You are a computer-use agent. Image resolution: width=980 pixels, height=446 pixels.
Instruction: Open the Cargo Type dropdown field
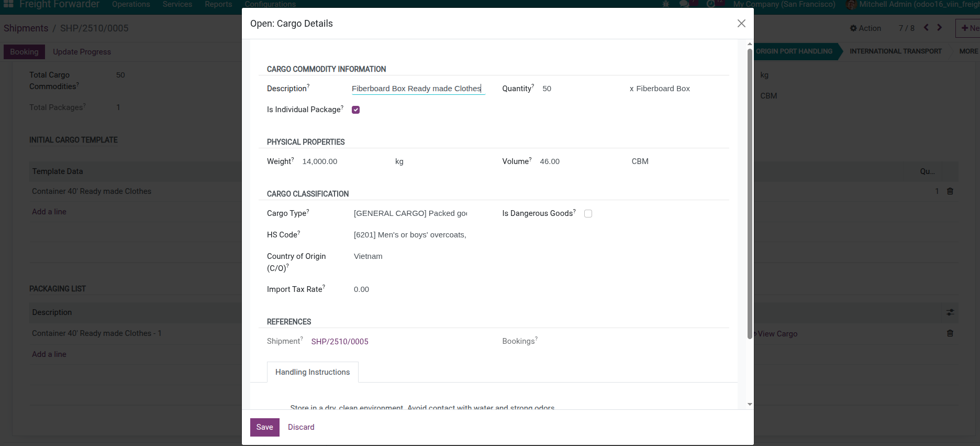click(410, 213)
